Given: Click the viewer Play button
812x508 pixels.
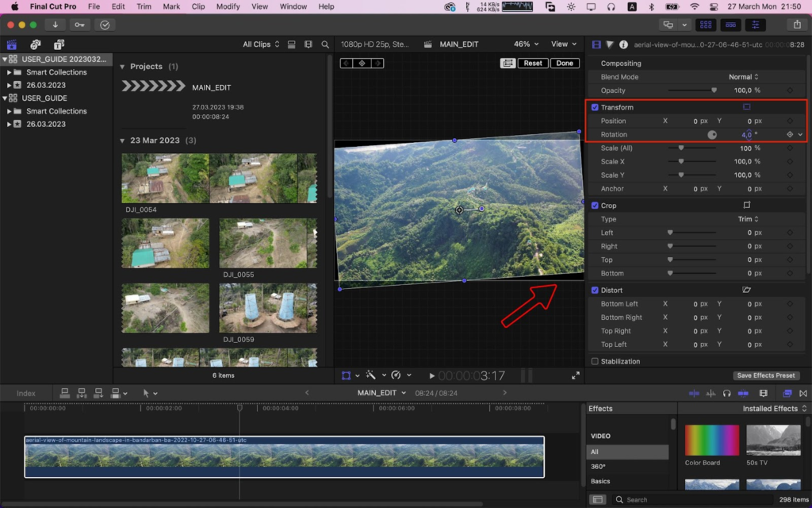Looking at the screenshot, I should (x=432, y=375).
